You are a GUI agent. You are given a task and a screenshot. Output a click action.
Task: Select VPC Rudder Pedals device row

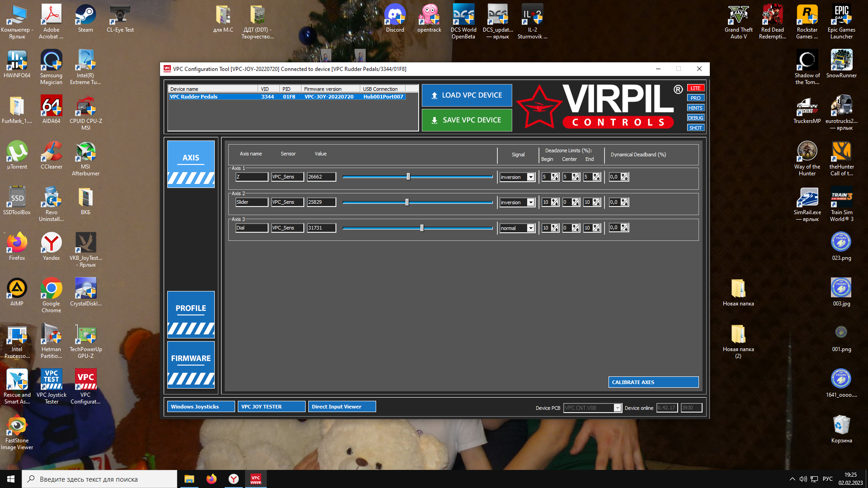[x=287, y=97]
